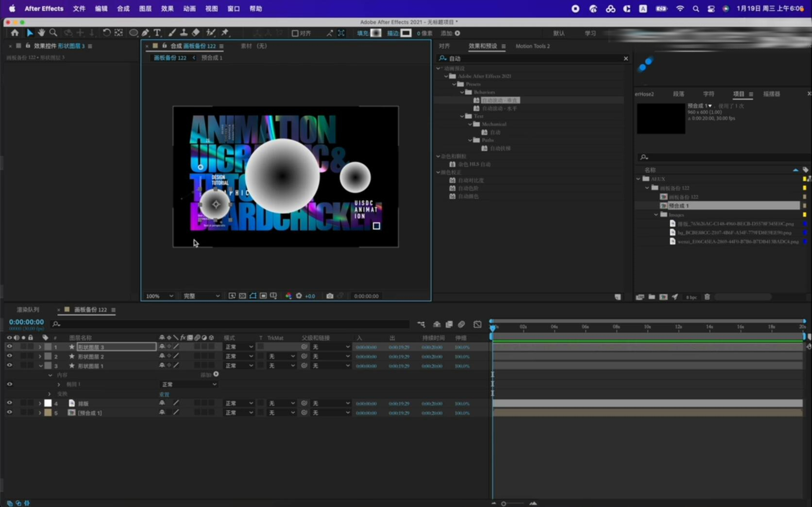Expand layer 2 形状图层 2 properties
Viewport: 812px width, 507px height.
point(40,356)
